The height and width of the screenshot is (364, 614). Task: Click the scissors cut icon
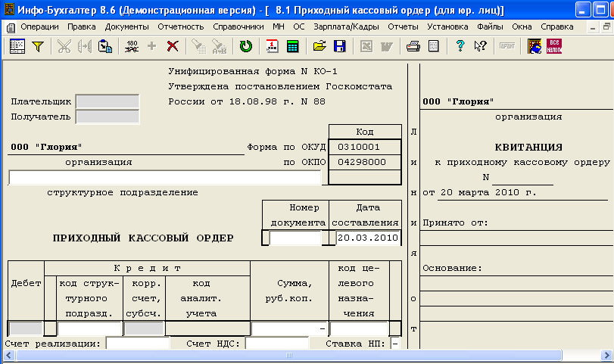click(64, 46)
